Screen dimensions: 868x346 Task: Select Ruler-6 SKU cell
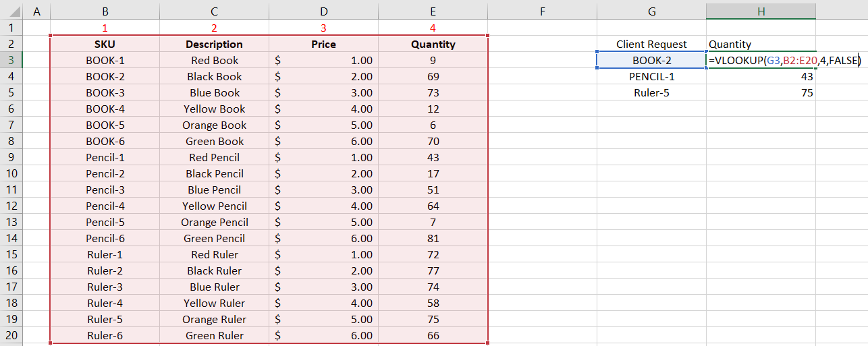[x=105, y=335]
